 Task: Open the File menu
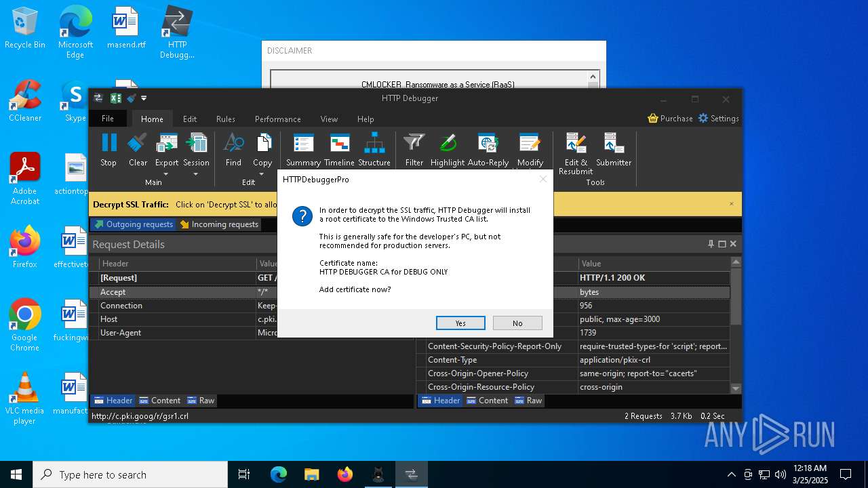(x=108, y=119)
